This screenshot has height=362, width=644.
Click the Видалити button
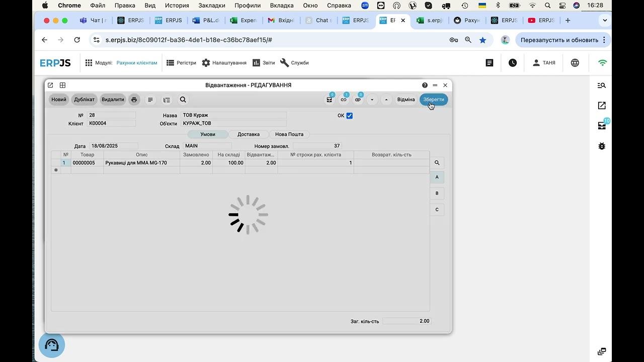(x=113, y=100)
